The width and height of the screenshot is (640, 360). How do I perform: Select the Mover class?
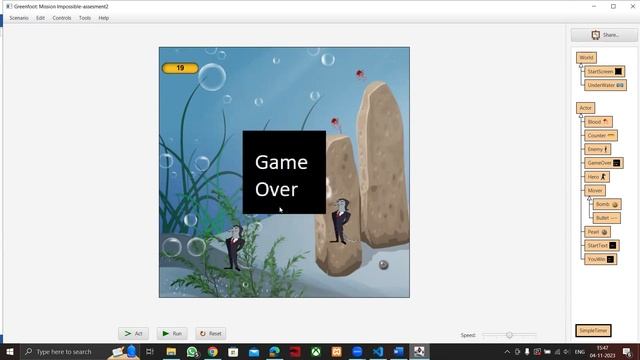click(595, 191)
